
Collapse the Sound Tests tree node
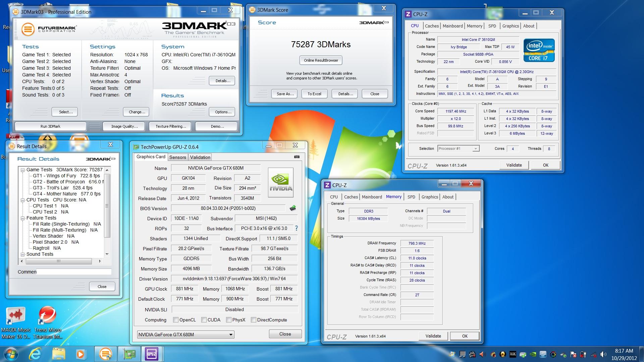[23, 254]
